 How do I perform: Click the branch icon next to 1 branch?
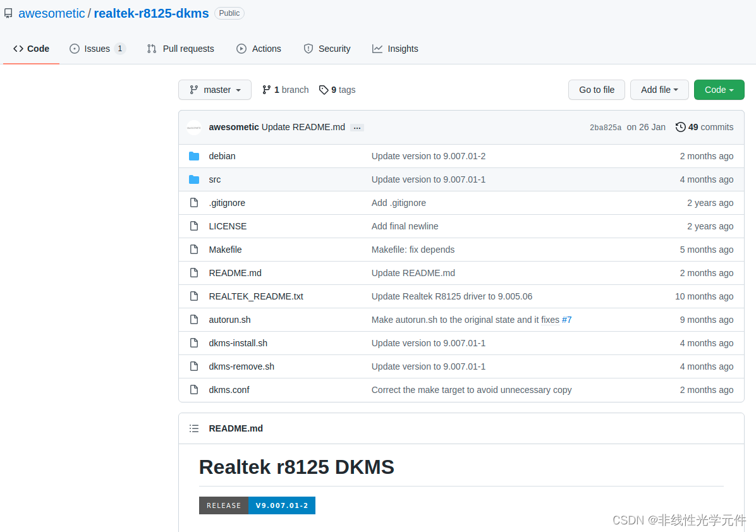click(266, 90)
